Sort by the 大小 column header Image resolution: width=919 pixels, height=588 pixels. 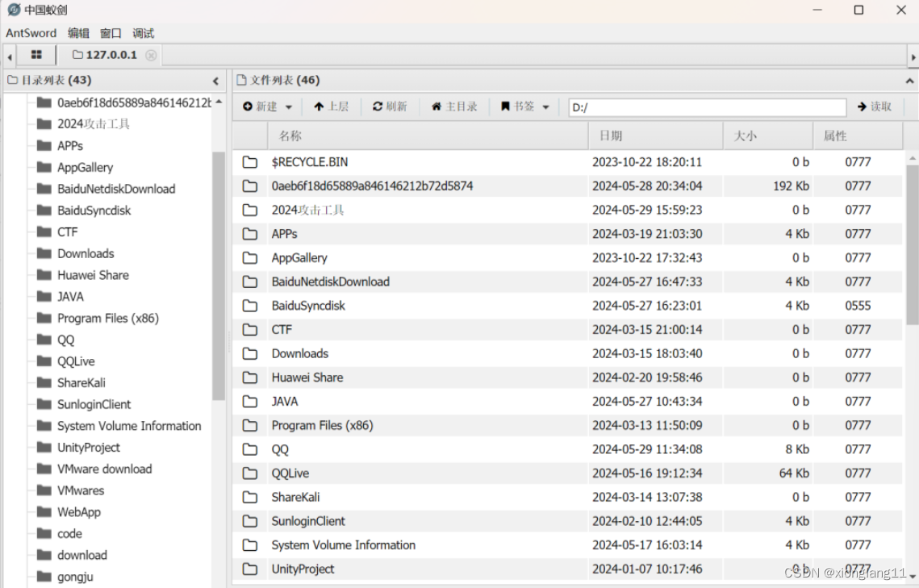[x=768, y=136]
